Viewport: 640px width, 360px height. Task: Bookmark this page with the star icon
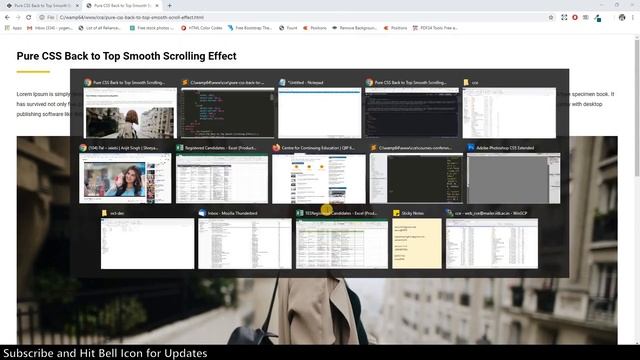tap(551, 18)
